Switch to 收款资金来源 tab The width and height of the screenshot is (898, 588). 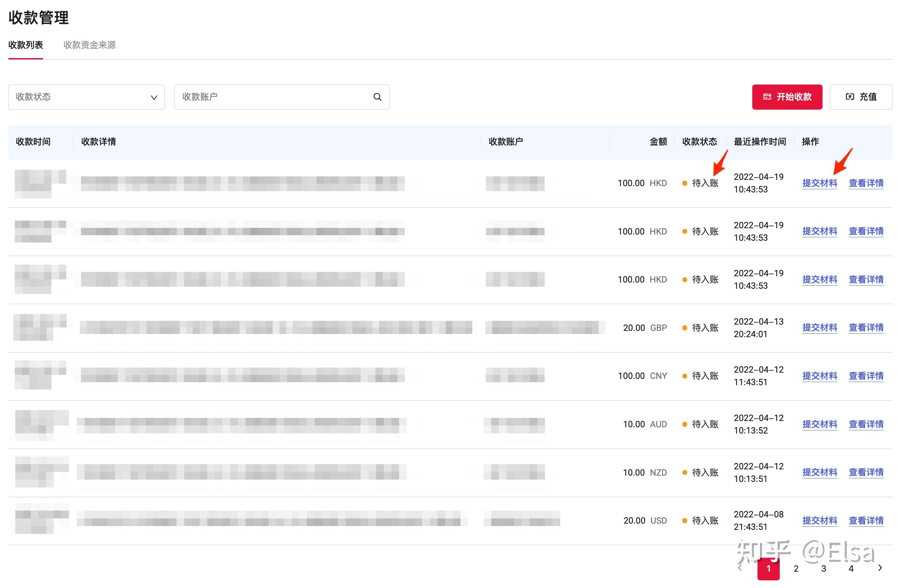pyautogui.click(x=89, y=45)
